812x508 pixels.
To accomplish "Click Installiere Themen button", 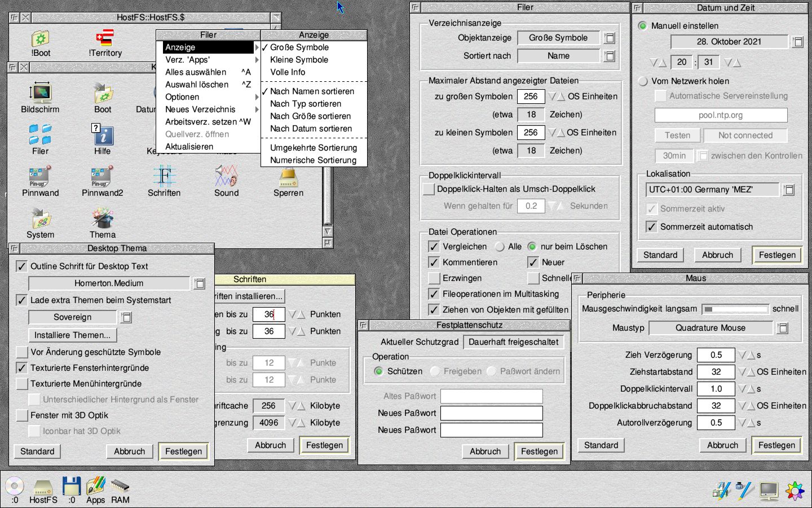I will tap(72, 335).
